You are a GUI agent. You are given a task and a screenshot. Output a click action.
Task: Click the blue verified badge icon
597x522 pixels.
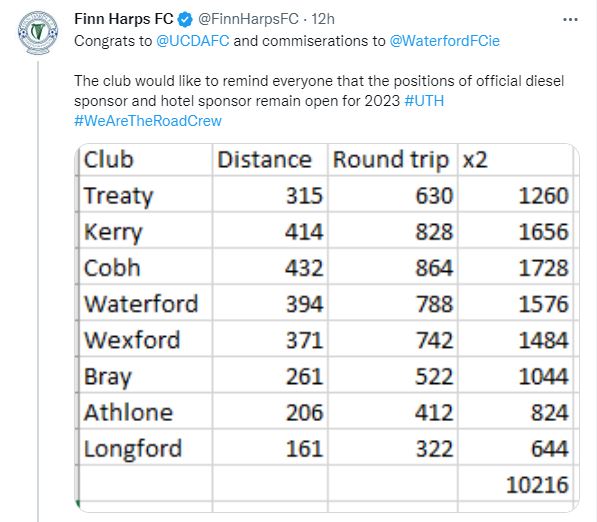[185, 20]
